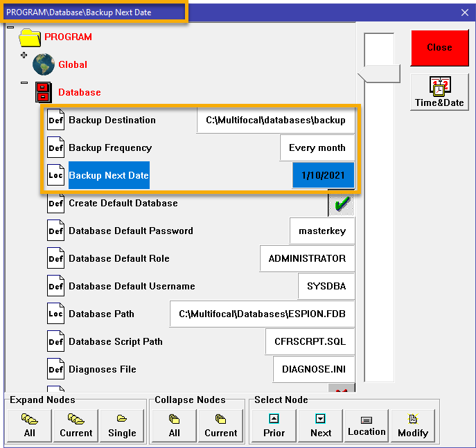Expand the Current node

76,426
